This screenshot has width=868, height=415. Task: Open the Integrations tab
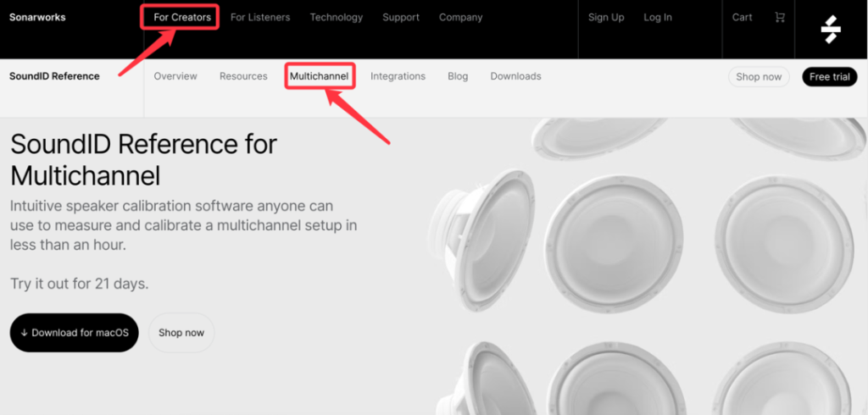(398, 76)
